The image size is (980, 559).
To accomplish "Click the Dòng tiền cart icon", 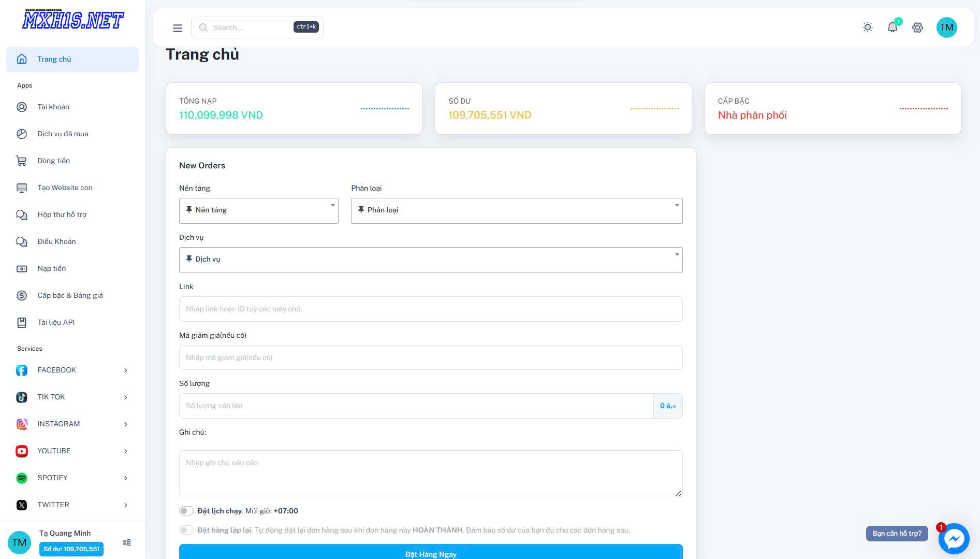I will click(22, 161).
